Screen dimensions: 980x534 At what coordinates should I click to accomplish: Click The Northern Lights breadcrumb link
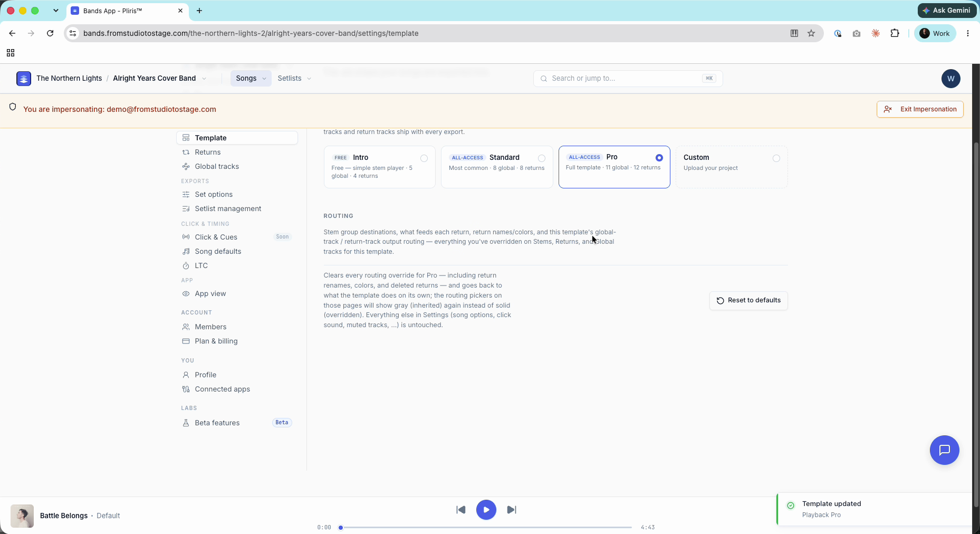[69, 79]
